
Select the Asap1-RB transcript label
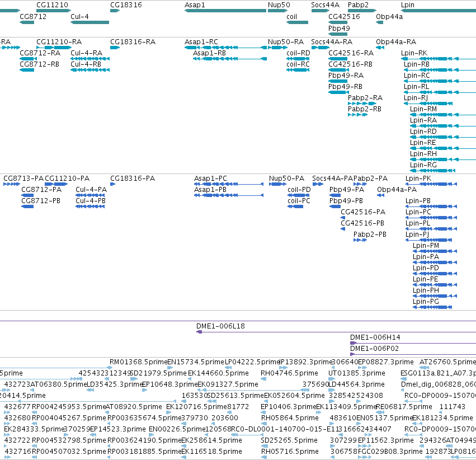(209, 53)
